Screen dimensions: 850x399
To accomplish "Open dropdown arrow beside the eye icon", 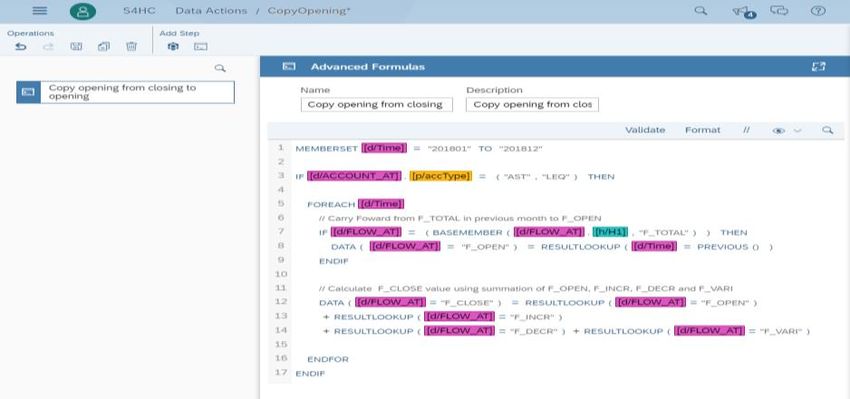I will 797,131.
